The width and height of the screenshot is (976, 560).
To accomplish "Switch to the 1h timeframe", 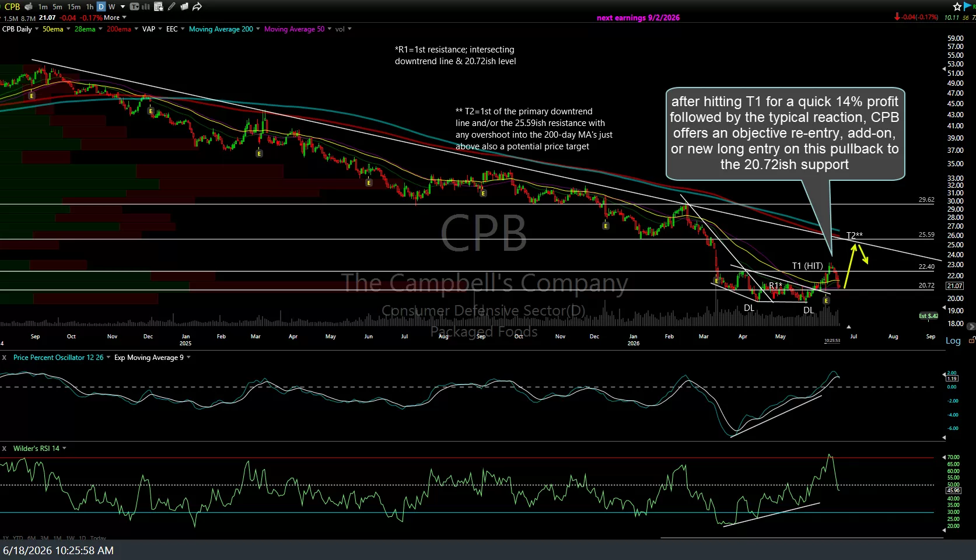I will pos(89,7).
